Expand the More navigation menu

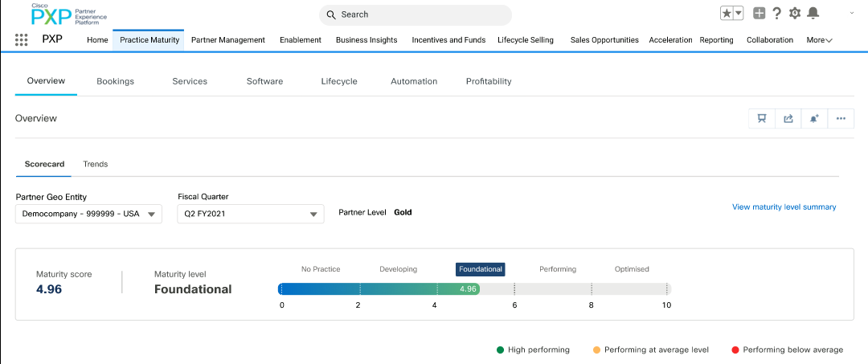coord(819,40)
